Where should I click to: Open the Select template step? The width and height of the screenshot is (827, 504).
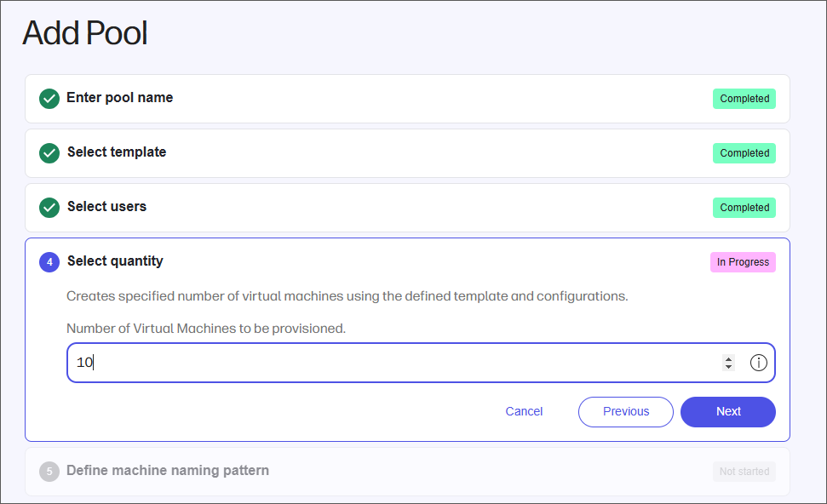(407, 153)
